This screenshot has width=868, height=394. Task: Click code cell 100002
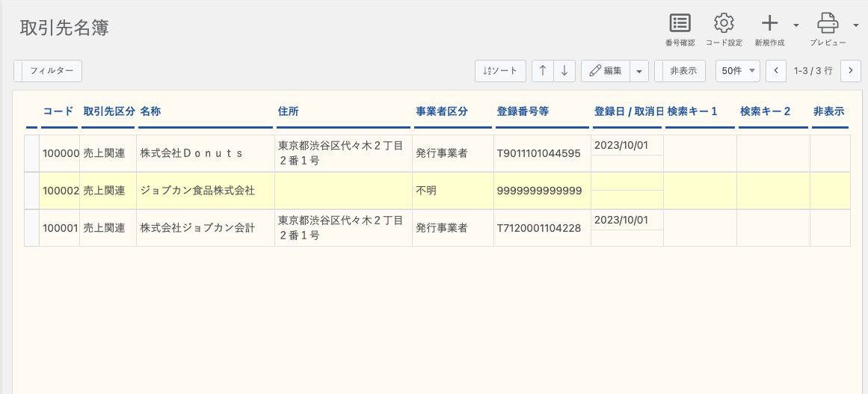click(60, 191)
